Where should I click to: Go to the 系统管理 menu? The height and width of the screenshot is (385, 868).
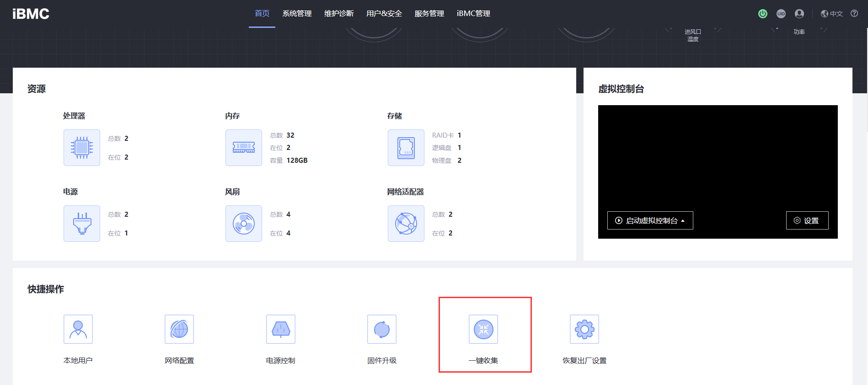tap(297, 14)
